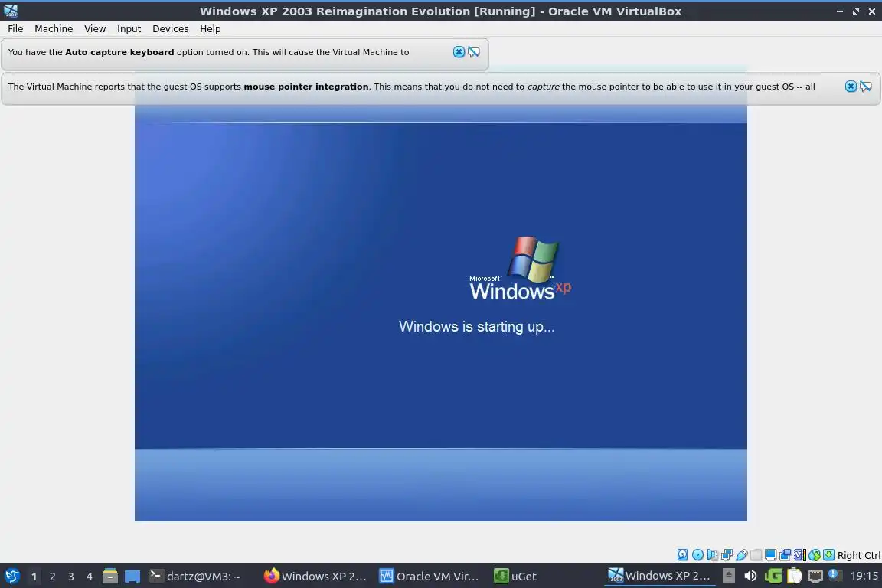
Task: Click the wired network tray icon
Action: pyautogui.click(x=815, y=576)
